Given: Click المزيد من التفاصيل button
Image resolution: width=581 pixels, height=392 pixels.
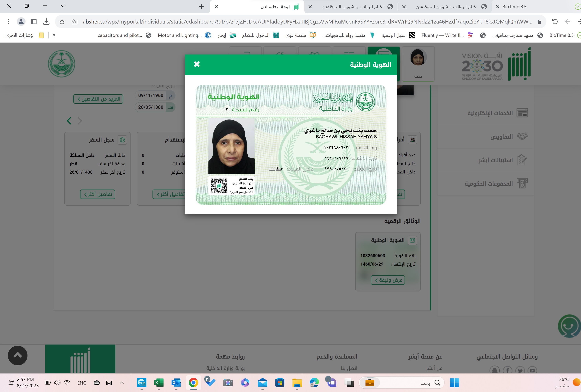Looking at the screenshot, I should pos(98,99).
